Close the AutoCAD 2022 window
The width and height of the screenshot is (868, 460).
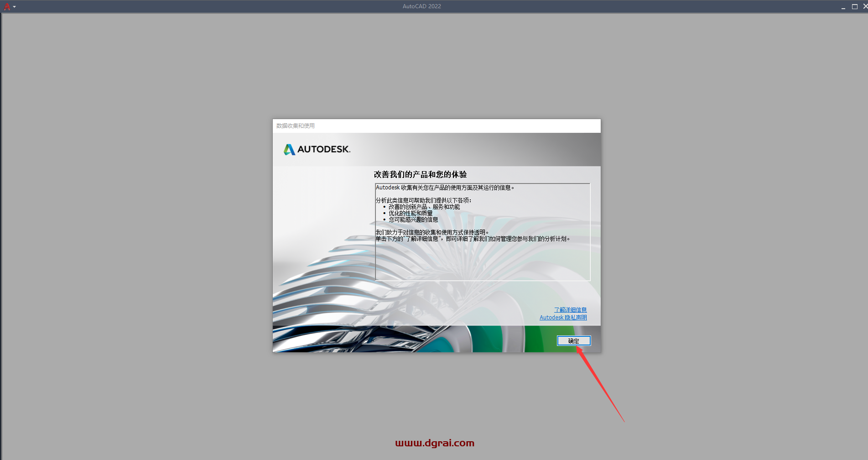[x=865, y=6]
